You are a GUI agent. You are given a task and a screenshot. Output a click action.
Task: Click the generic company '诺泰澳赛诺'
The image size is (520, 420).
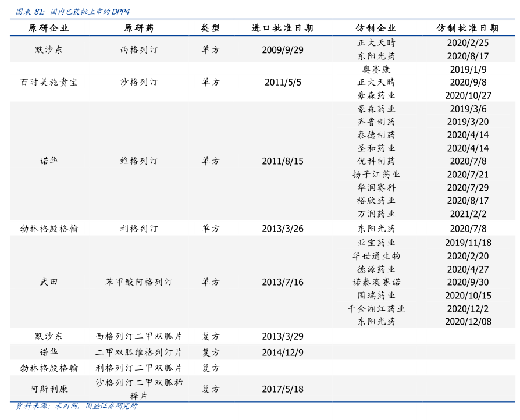[376, 282]
